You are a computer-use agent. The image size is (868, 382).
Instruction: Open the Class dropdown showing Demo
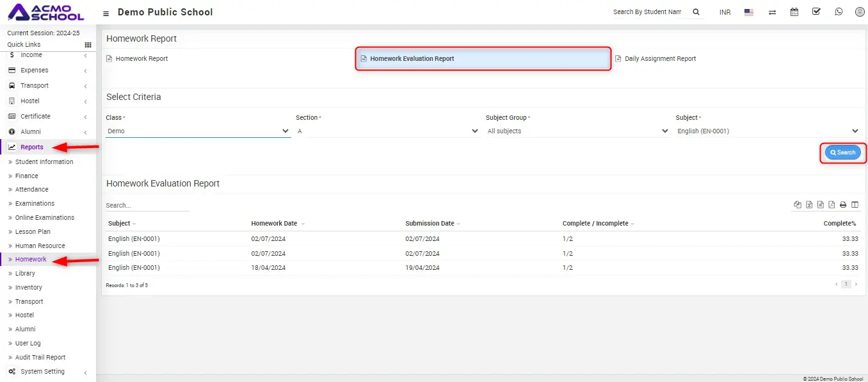coord(198,131)
